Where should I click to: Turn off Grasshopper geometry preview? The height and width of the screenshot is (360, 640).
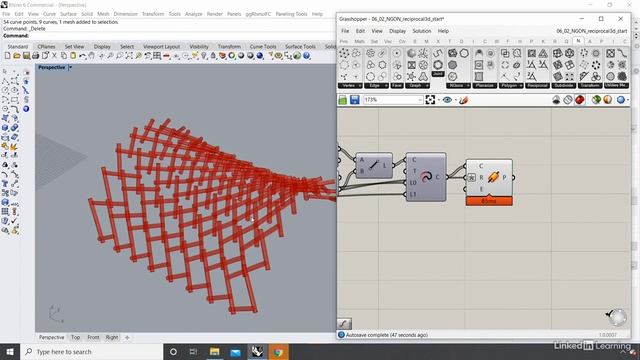coord(556,100)
